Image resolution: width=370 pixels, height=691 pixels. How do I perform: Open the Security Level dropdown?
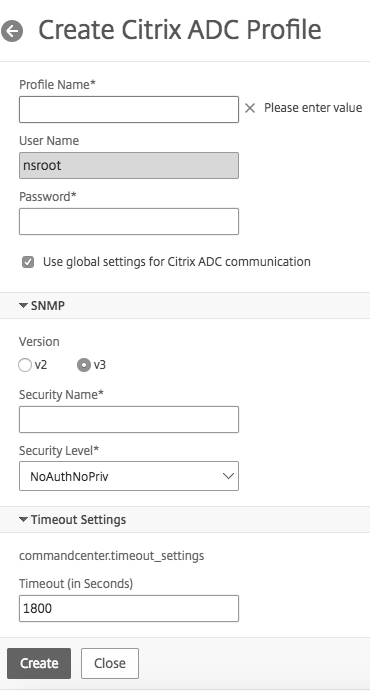click(x=129, y=476)
